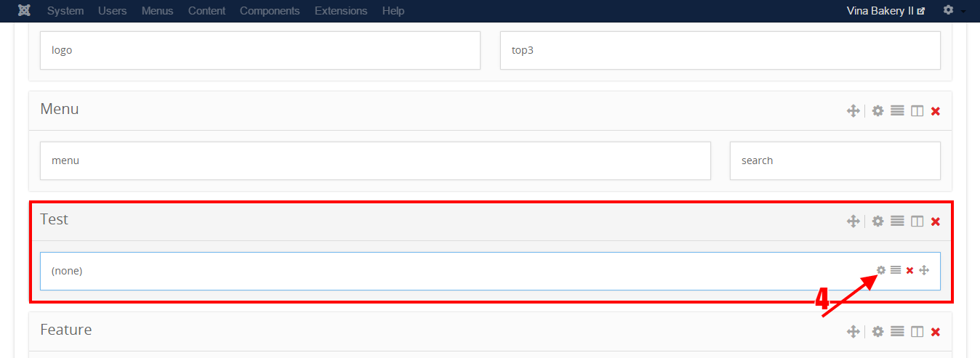Open the Extensions menu
Viewport: 980px width, 358px height.
point(341,11)
